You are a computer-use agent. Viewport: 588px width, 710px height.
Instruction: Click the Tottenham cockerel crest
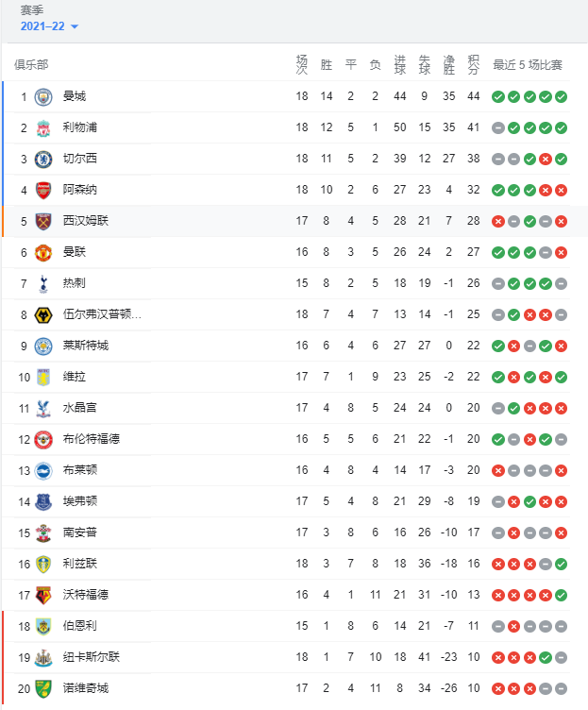pyautogui.click(x=43, y=284)
